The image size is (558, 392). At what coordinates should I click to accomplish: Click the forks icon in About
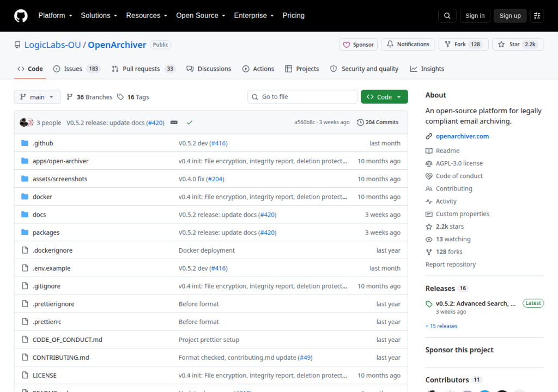(429, 252)
